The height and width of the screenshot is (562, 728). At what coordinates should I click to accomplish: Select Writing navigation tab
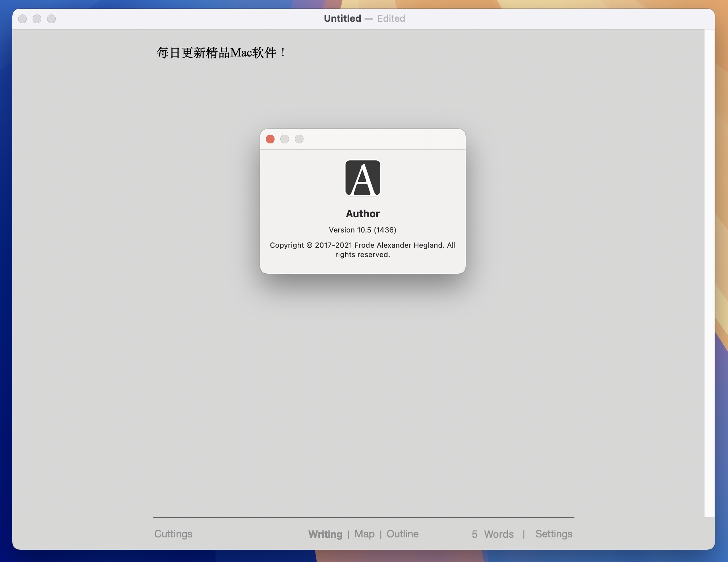point(325,533)
